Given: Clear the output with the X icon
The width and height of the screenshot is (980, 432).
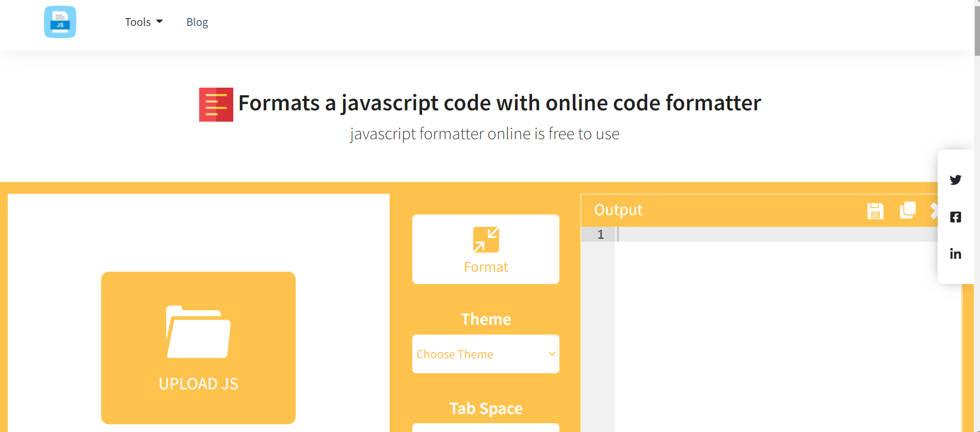Looking at the screenshot, I should point(934,210).
